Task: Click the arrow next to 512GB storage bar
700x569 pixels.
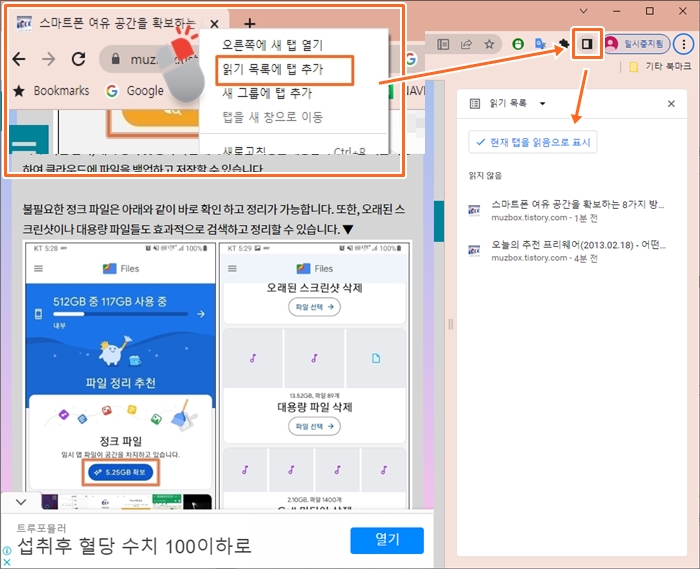Action: (x=201, y=314)
